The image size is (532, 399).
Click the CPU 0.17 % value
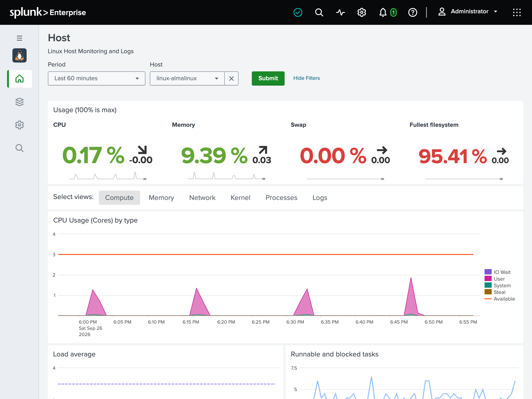point(93,155)
